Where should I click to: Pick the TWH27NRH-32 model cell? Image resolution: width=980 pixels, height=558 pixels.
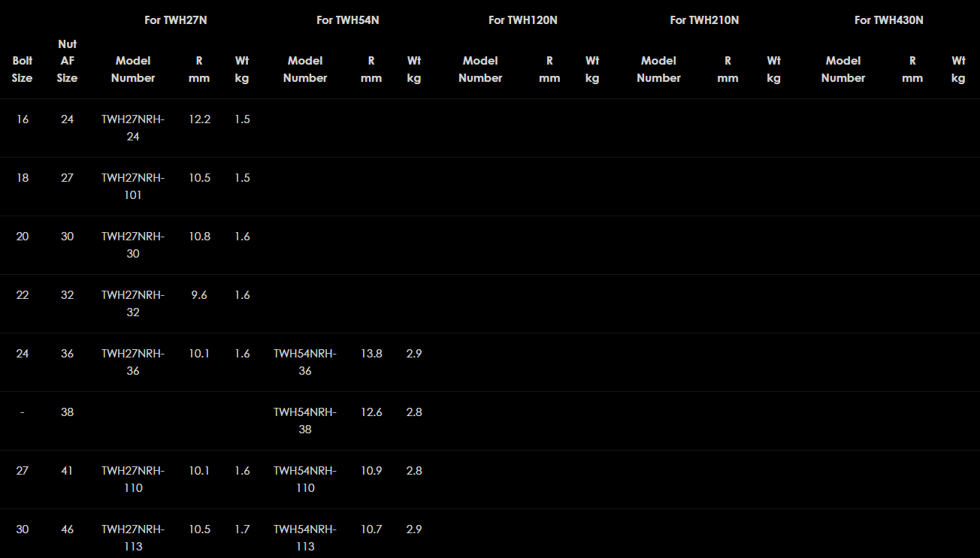click(133, 303)
